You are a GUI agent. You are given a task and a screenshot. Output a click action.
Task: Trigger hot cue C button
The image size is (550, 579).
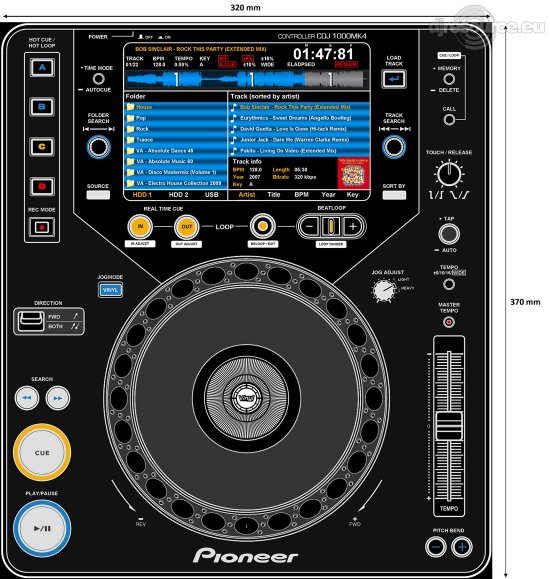[42, 147]
